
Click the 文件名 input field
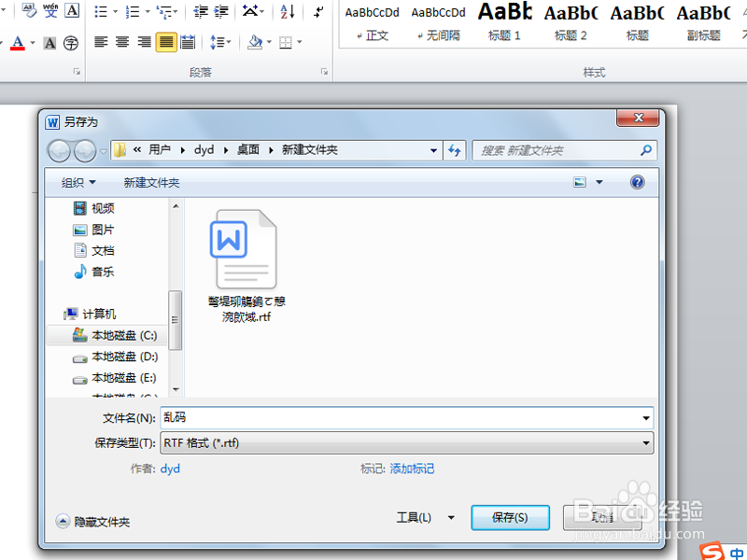point(406,418)
